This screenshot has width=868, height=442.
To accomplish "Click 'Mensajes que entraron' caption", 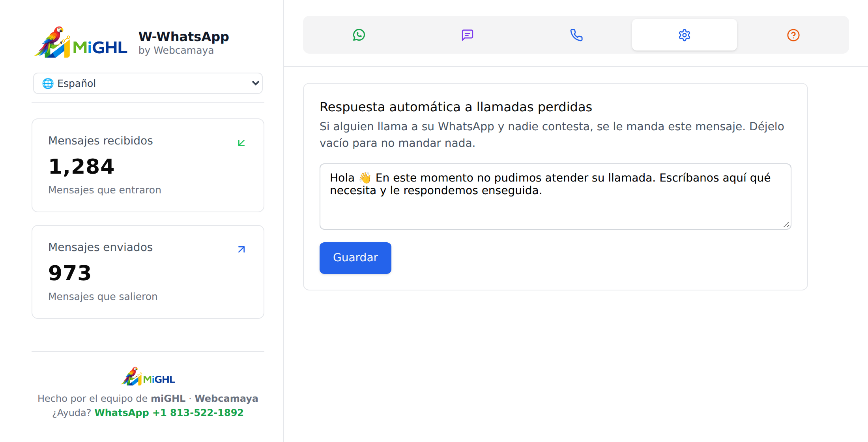I will pyautogui.click(x=105, y=190).
